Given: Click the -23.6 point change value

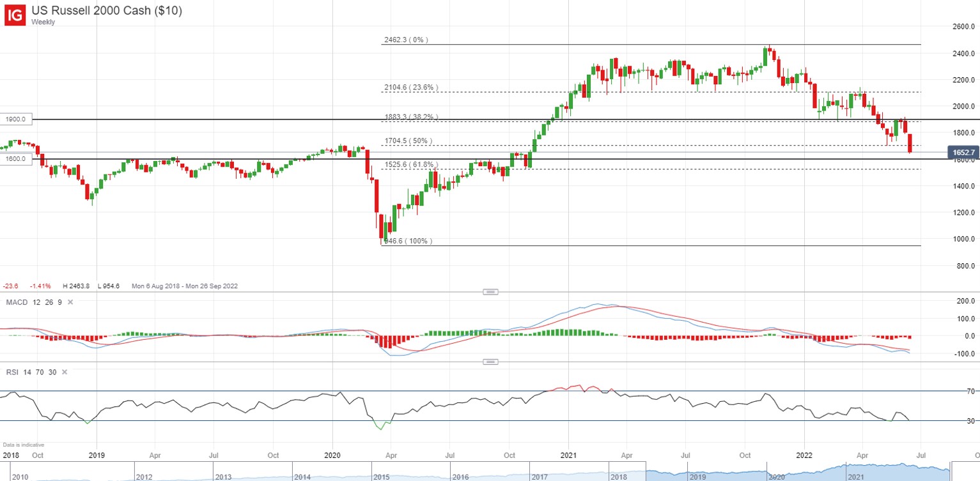Looking at the screenshot, I should (10, 286).
